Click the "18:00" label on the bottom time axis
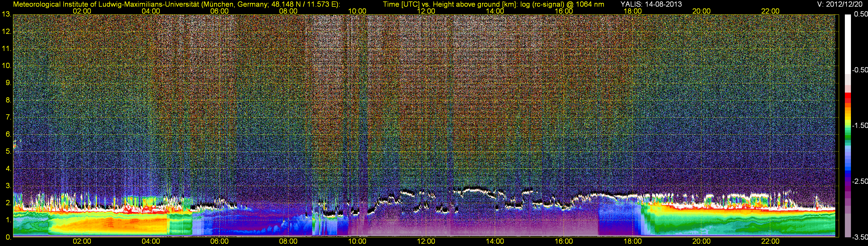The height and width of the screenshot is (246, 868). pos(632,241)
